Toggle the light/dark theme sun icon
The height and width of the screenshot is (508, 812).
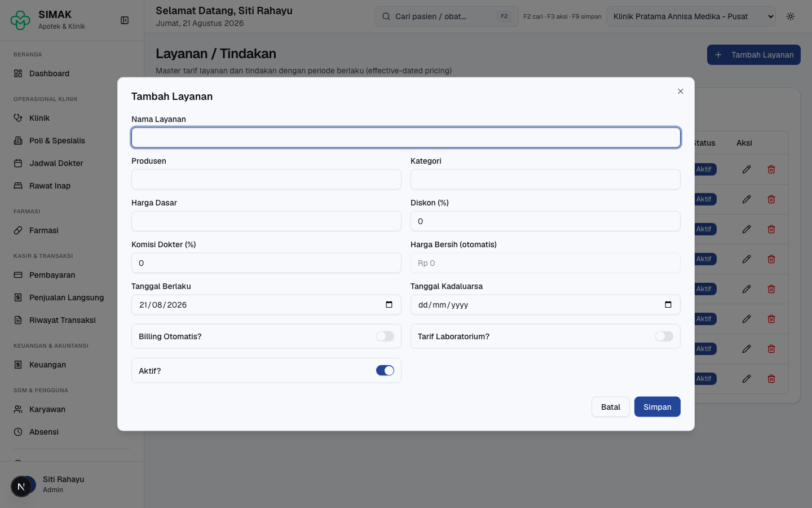click(791, 16)
